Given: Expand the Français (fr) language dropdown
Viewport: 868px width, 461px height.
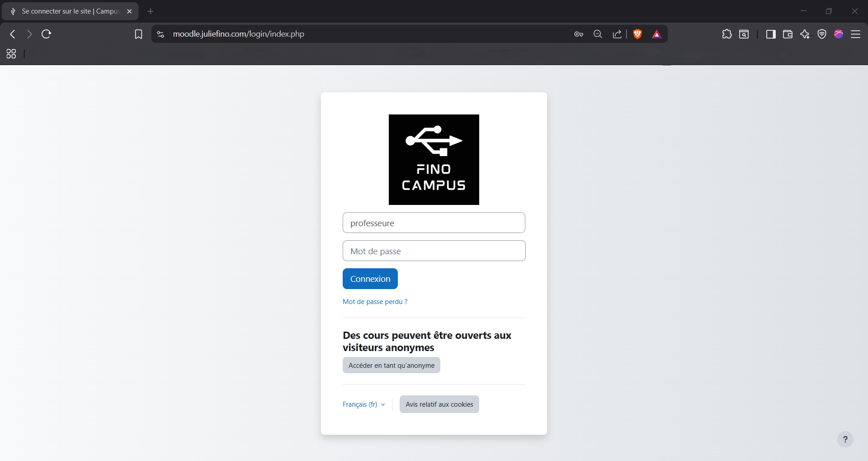Looking at the screenshot, I should 364,404.
